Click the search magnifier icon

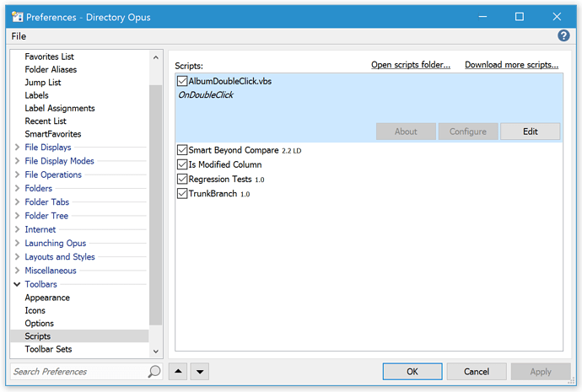154,371
